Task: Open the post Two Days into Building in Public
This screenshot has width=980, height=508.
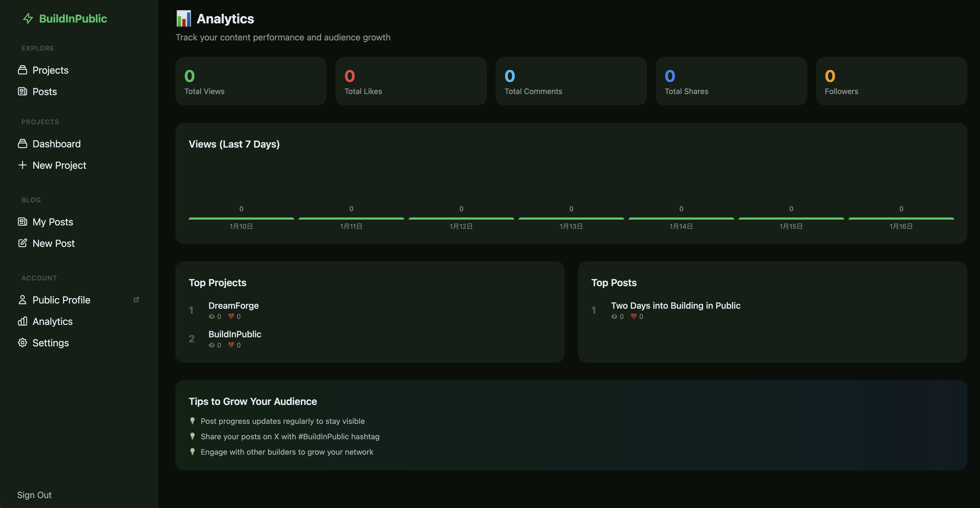Action: click(x=676, y=305)
